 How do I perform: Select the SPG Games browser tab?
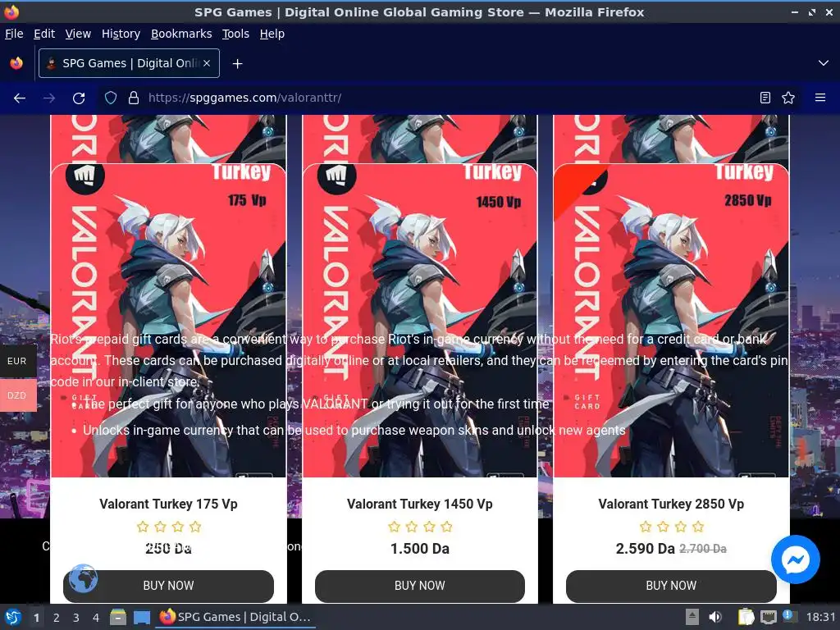click(x=129, y=63)
